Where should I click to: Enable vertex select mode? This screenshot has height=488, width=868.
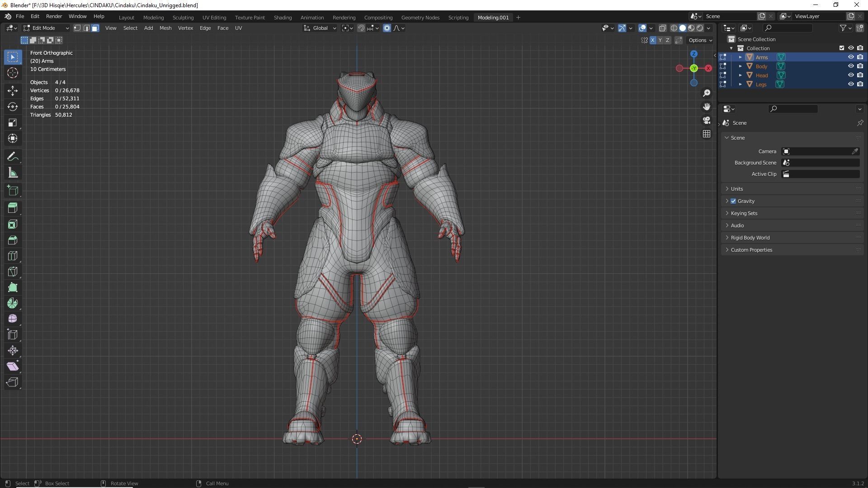(77, 28)
